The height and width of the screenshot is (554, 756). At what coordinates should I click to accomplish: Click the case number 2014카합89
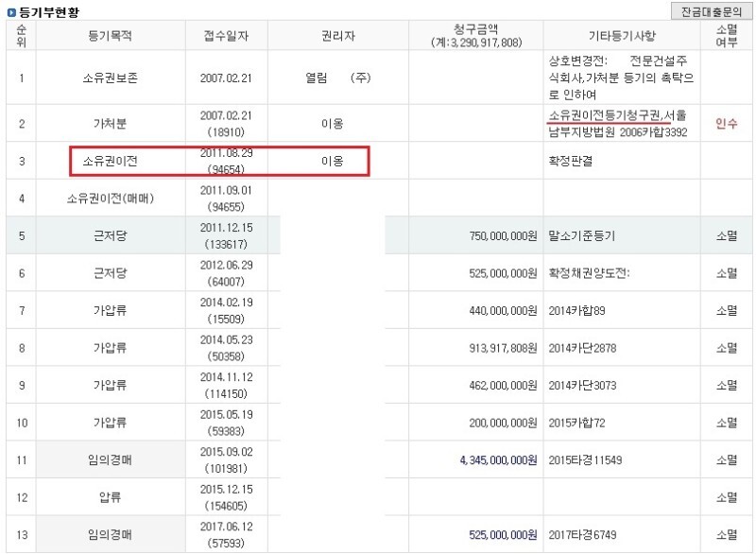(x=576, y=310)
